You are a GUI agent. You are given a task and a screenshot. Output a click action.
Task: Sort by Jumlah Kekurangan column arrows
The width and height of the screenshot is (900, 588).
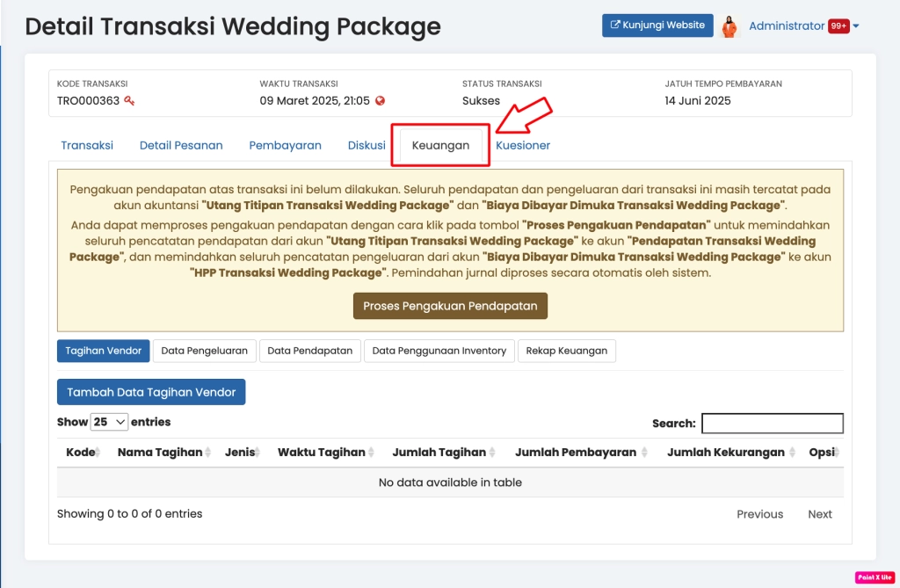790,453
